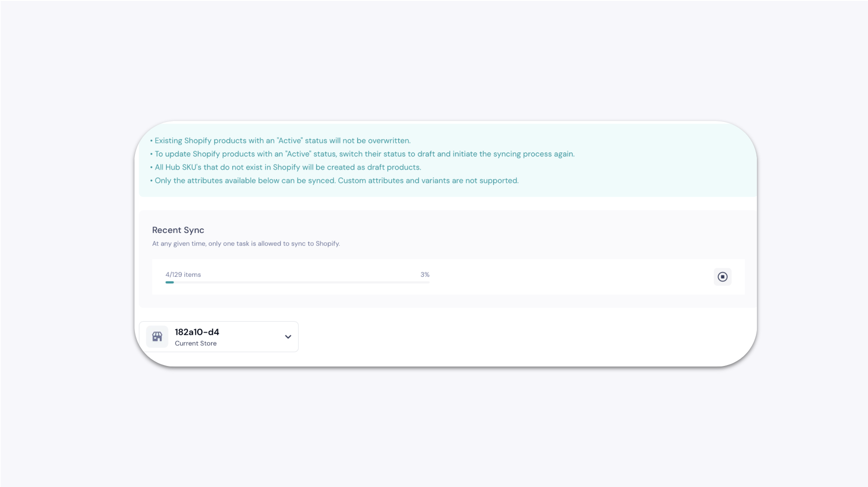Click the 3% progress percentage text
The width and height of the screenshot is (868, 487).
click(x=424, y=274)
